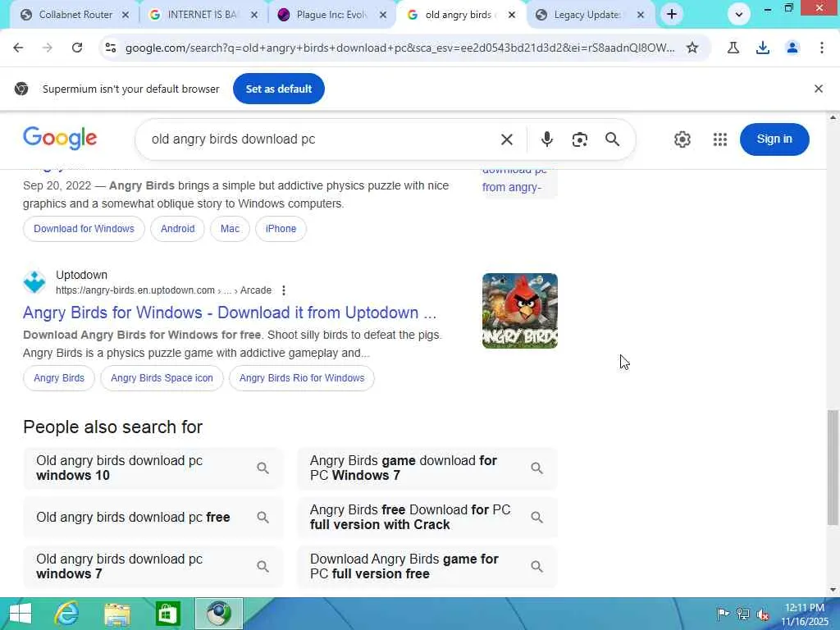Open the Google apps grid
This screenshot has height=630, width=840.
pyautogui.click(x=720, y=139)
